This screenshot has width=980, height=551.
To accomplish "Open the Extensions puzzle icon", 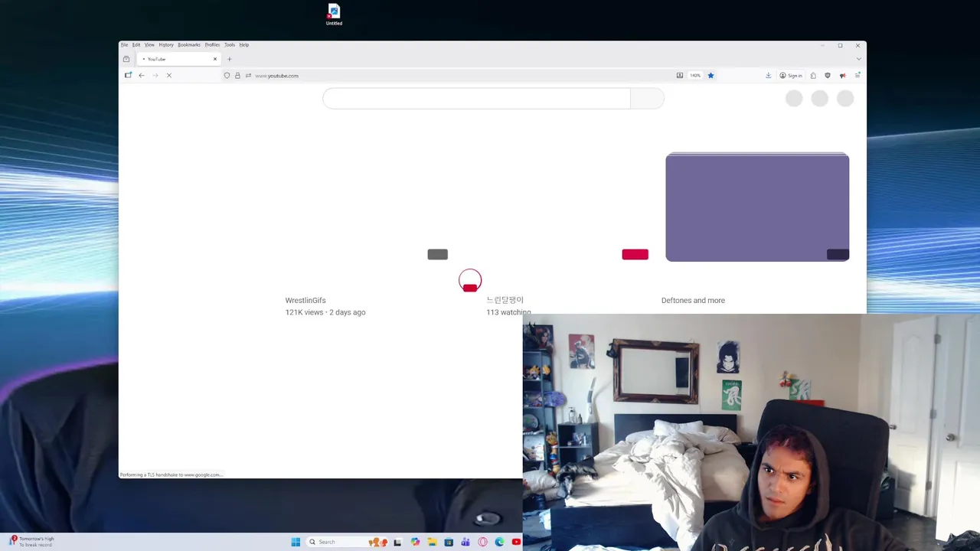I will (813, 75).
